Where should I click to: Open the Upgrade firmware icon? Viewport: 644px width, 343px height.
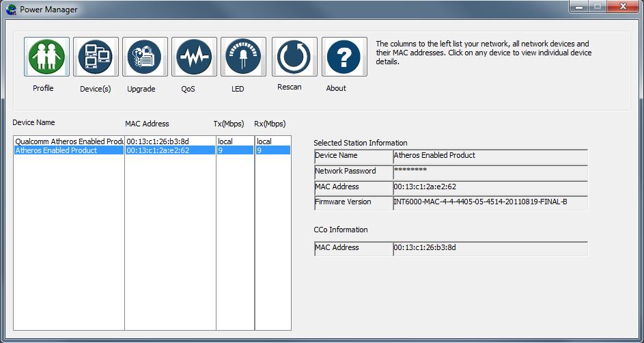pos(145,57)
